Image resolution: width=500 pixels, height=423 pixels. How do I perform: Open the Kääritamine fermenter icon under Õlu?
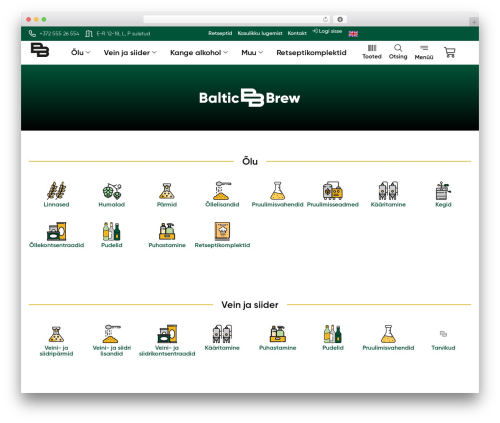coord(388,190)
